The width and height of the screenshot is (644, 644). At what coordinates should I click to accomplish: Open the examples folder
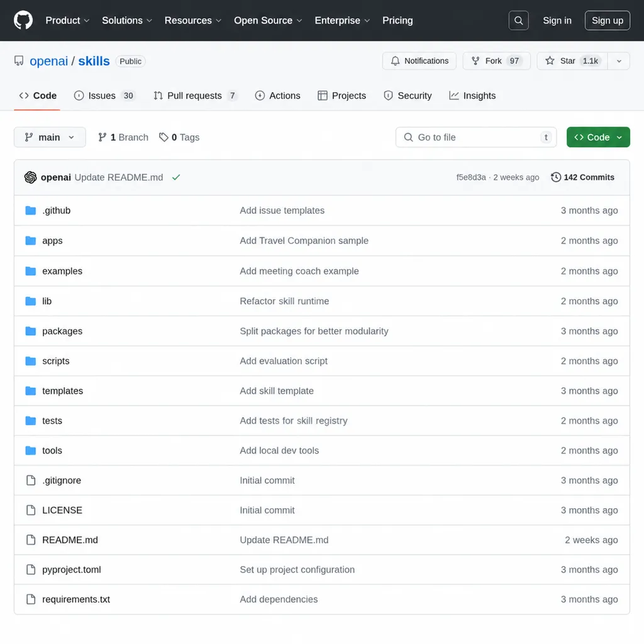point(62,271)
